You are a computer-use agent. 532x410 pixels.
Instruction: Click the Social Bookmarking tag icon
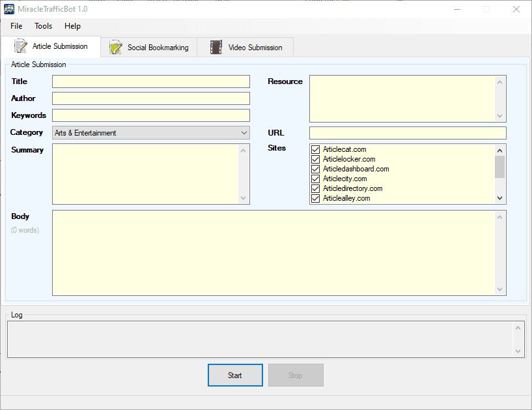115,47
